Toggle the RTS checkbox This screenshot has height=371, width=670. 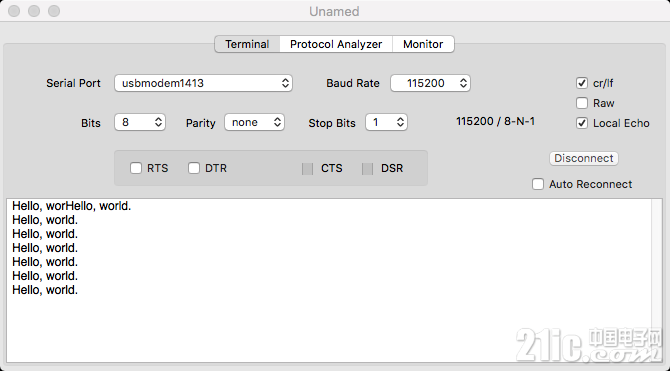click(x=136, y=168)
